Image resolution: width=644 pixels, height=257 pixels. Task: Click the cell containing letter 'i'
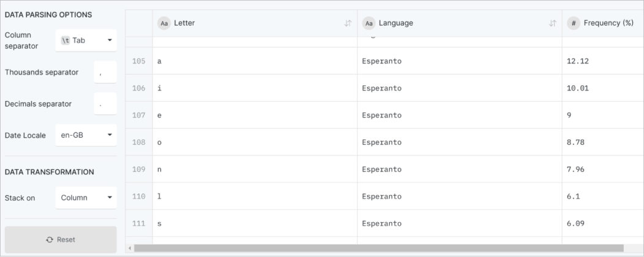254,88
